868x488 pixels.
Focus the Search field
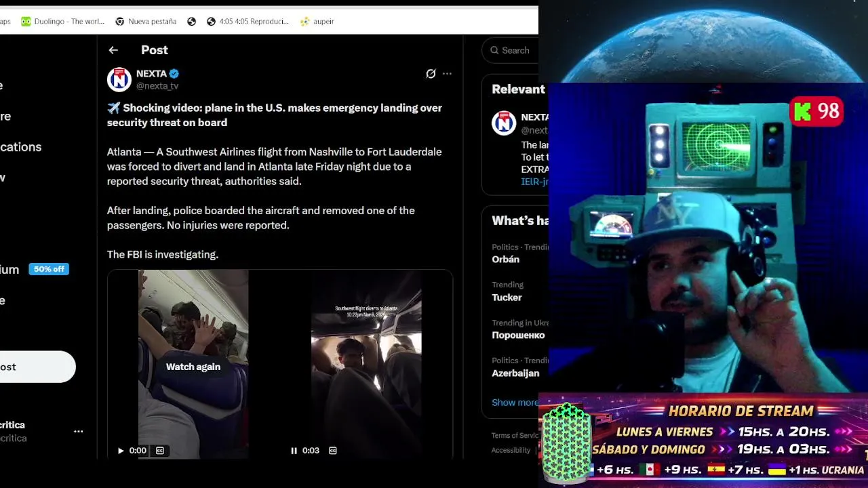click(511, 50)
